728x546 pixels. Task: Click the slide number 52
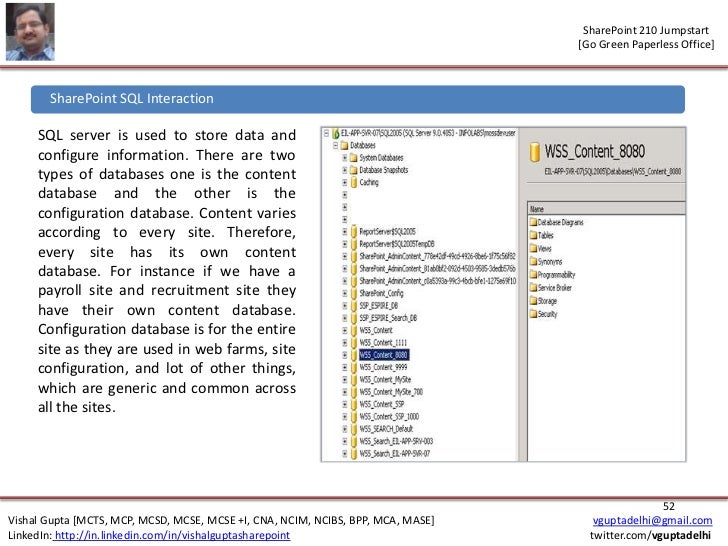pyautogui.click(x=669, y=506)
